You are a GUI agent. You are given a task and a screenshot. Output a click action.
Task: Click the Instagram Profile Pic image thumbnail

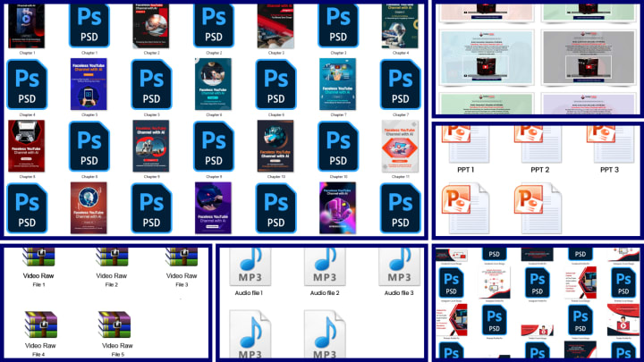[x=495, y=282]
